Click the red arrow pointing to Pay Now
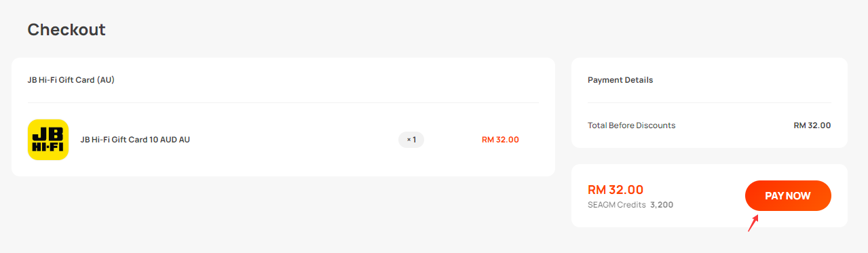Image resolution: width=868 pixels, height=253 pixels. (753, 223)
